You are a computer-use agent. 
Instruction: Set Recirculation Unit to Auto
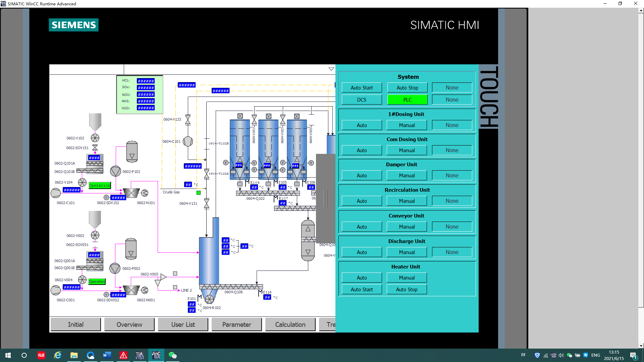pos(362,201)
